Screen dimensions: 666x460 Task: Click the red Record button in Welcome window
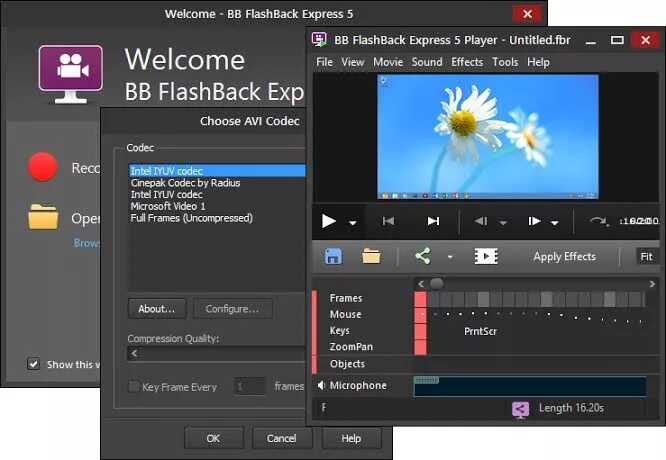point(42,167)
